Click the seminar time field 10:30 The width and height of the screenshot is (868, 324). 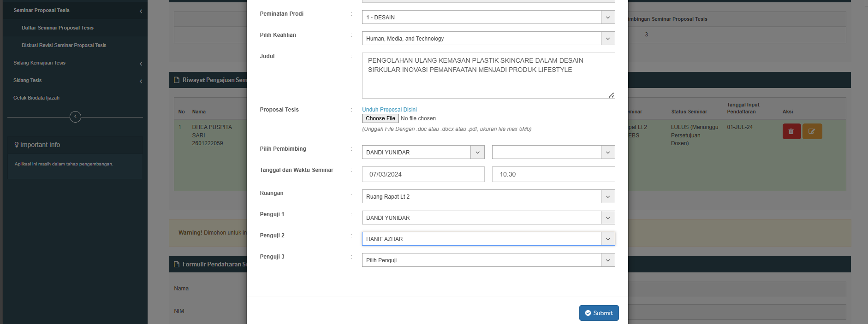[x=553, y=175]
